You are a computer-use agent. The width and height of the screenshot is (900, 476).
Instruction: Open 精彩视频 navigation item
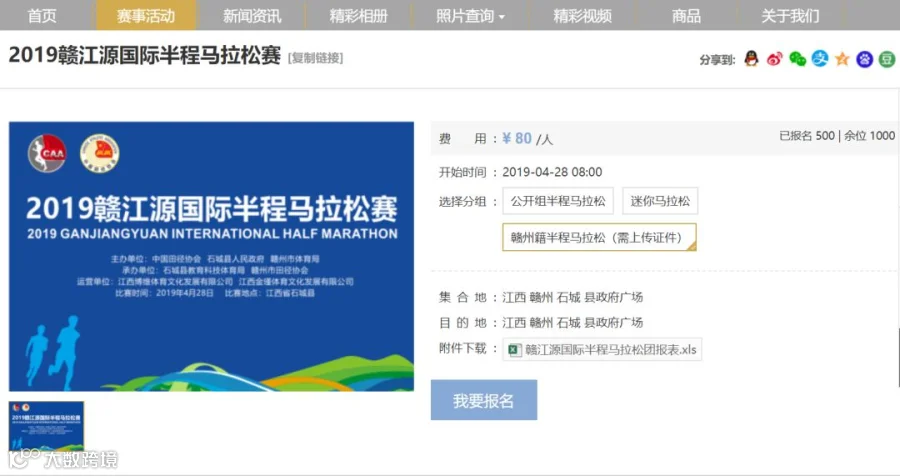coord(582,16)
